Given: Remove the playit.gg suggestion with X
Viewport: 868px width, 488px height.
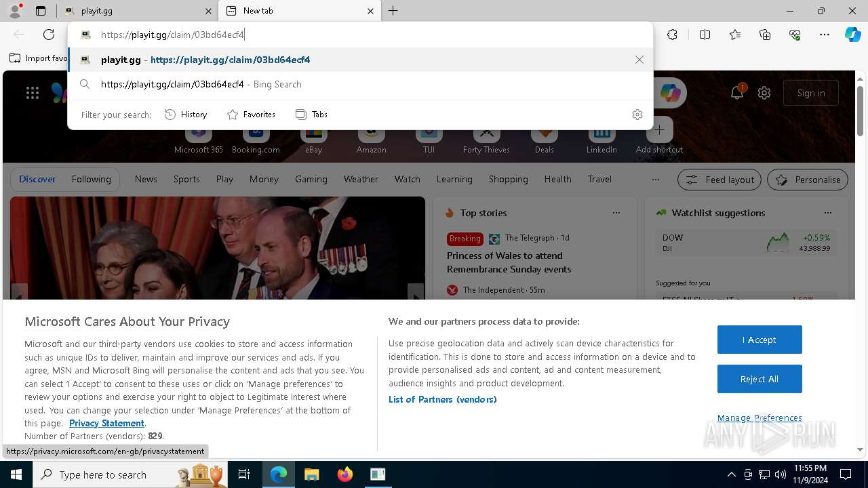Looking at the screenshot, I should [639, 60].
